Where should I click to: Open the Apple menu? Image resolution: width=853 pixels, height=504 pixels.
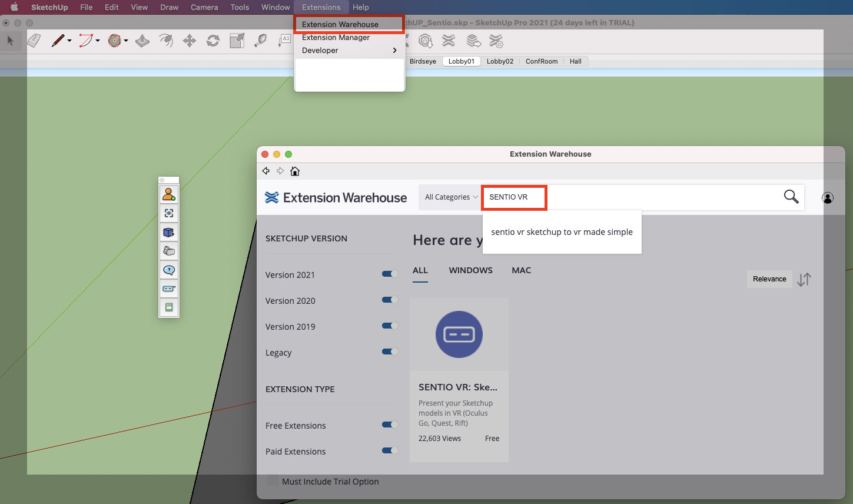click(x=14, y=7)
